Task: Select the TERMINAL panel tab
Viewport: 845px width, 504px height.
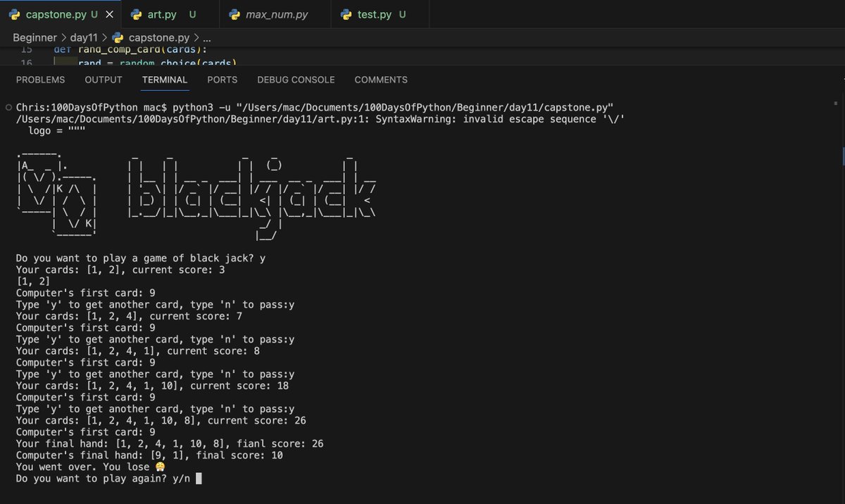Action: click(x=165, y=80)
